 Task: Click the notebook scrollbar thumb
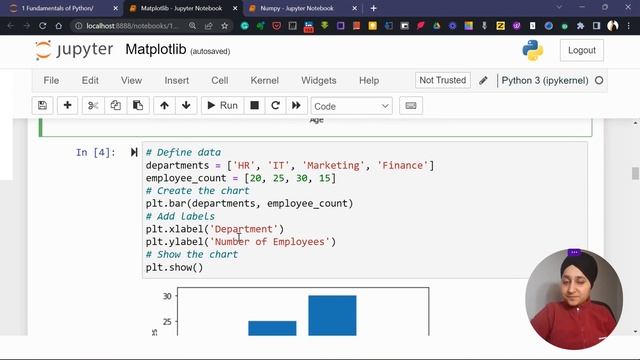(635, 173)
